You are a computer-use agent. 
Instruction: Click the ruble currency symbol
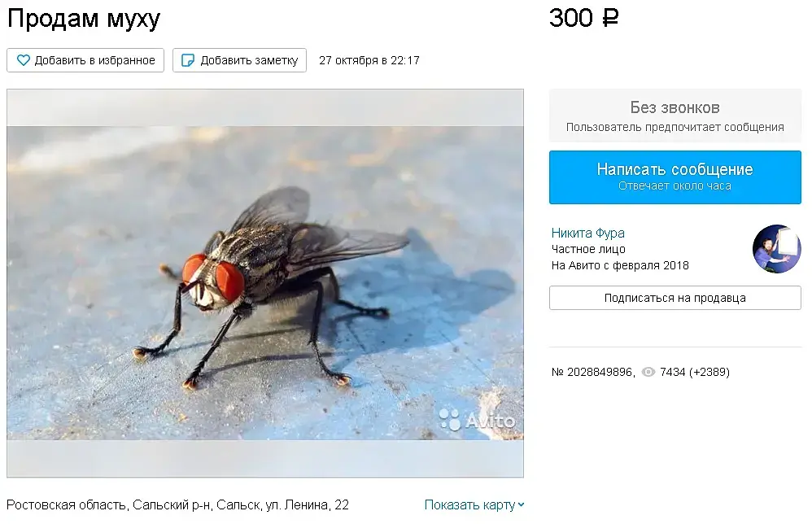point(610,18)
